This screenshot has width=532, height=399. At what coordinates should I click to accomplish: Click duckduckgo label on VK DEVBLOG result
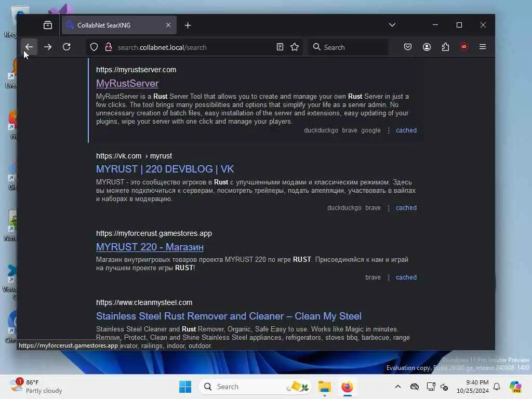(344, 208)
